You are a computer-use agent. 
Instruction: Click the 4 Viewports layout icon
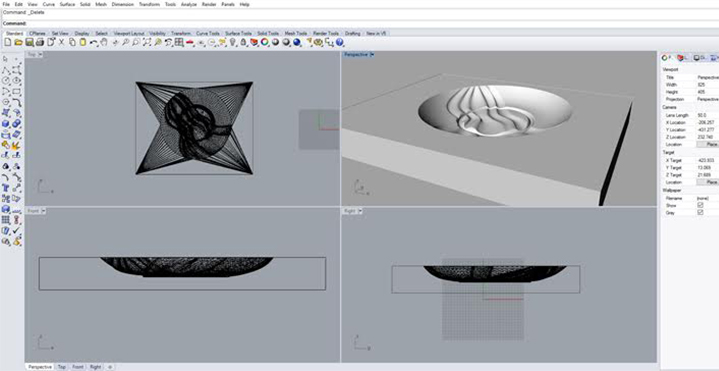[x=179, y=42]
